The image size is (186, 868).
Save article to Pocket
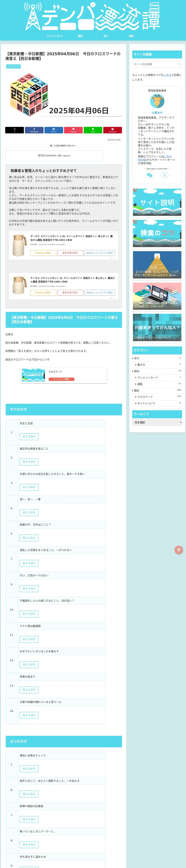click(73, 130)
